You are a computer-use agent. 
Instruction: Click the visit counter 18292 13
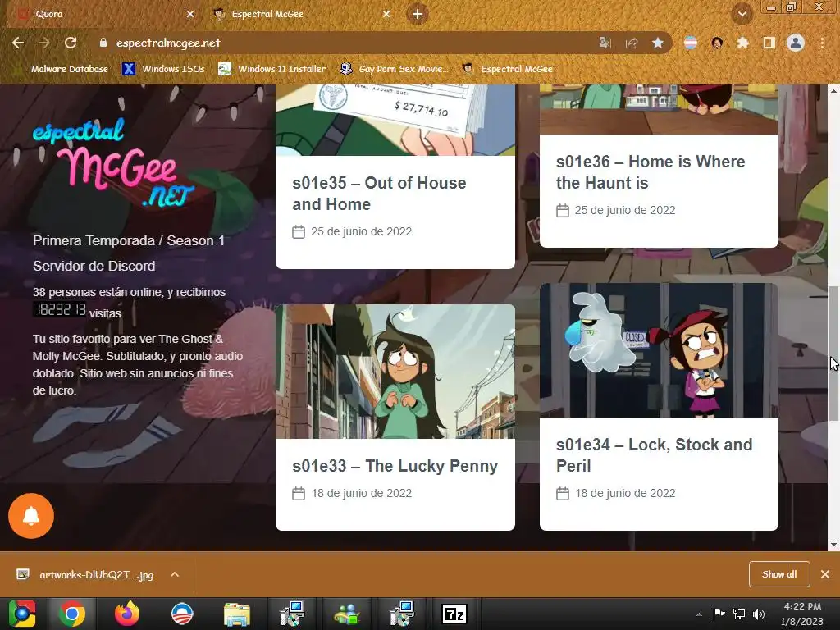click(60, 309)
